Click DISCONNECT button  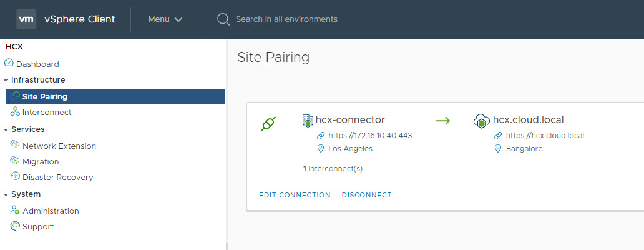click(x=367, y=195)
